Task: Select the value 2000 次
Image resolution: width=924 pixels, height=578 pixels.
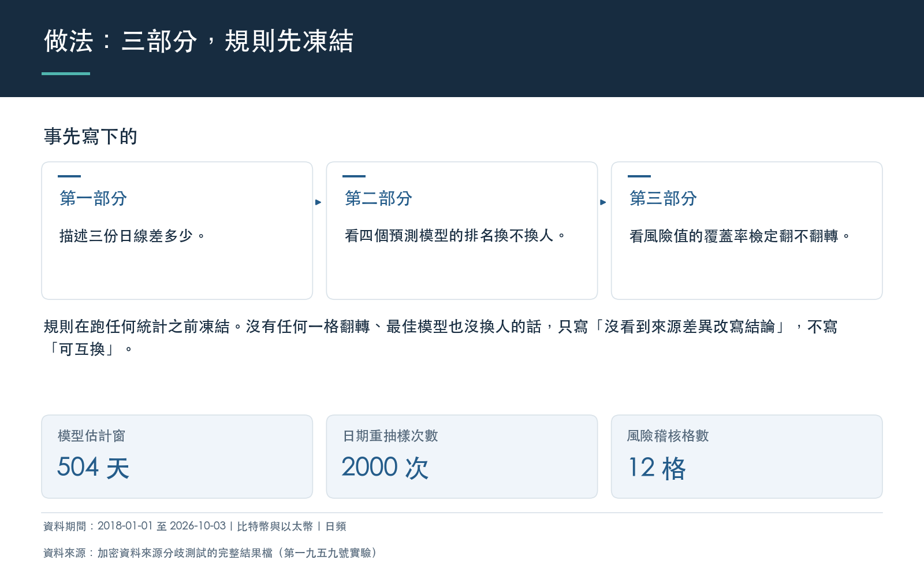Action: pyautogui.click(x=385, y=468)
